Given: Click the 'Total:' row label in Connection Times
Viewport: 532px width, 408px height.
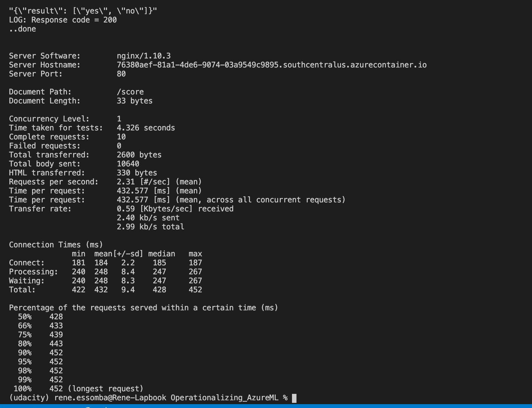Looking at the screenshot, I should pyautogui.click(x=22, y=290).
